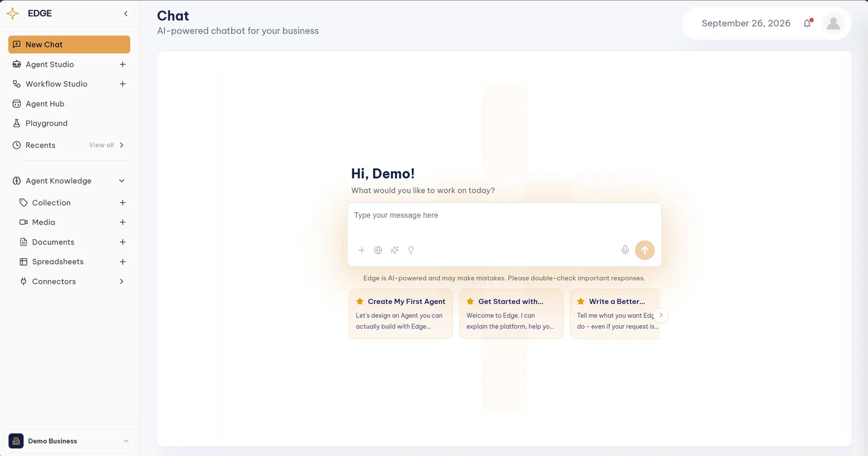The width and height of the screenshot is (868, 456).
Task: Collapse the Agent Knowledge section
Action: click(122, 181)
